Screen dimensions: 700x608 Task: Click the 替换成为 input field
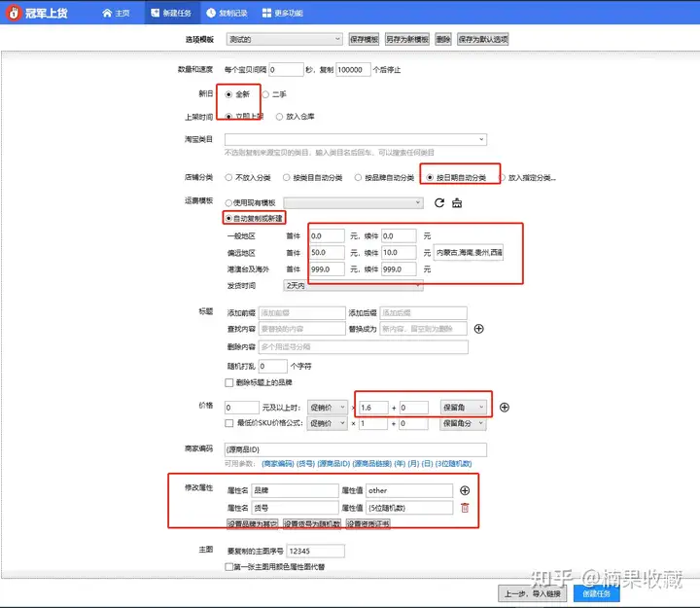pos(423,329)
